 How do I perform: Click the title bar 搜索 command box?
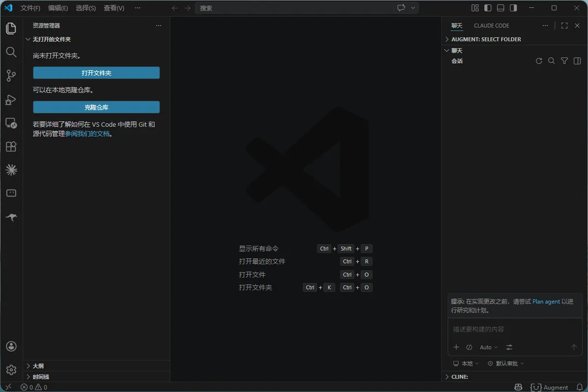pyautogui.click(x=294, y=8)
